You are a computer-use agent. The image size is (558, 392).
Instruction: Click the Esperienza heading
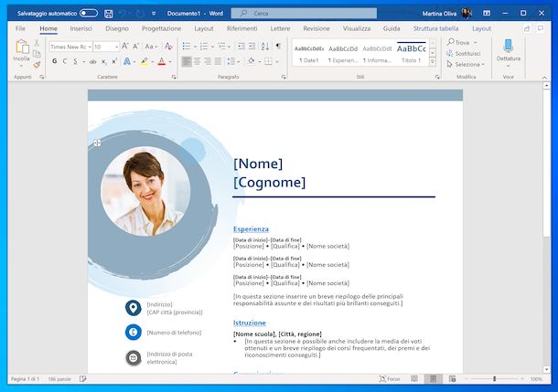(x=251, y=228)
